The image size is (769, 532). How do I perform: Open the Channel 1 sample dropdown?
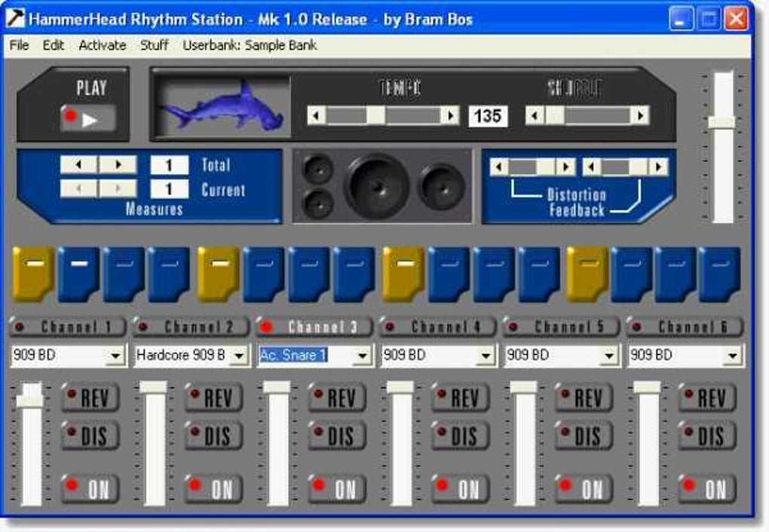pos(116,356)
